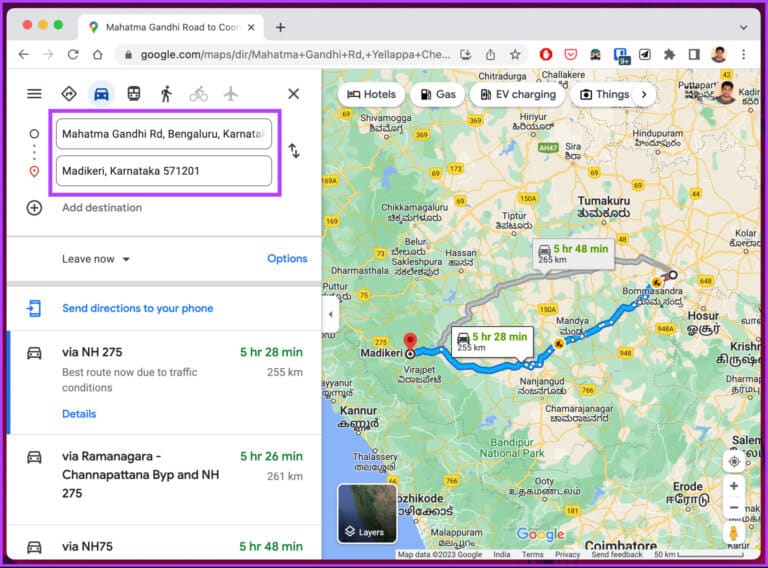Choose transit travel mode
768x568 pixels.
click(x=134, y=94)
